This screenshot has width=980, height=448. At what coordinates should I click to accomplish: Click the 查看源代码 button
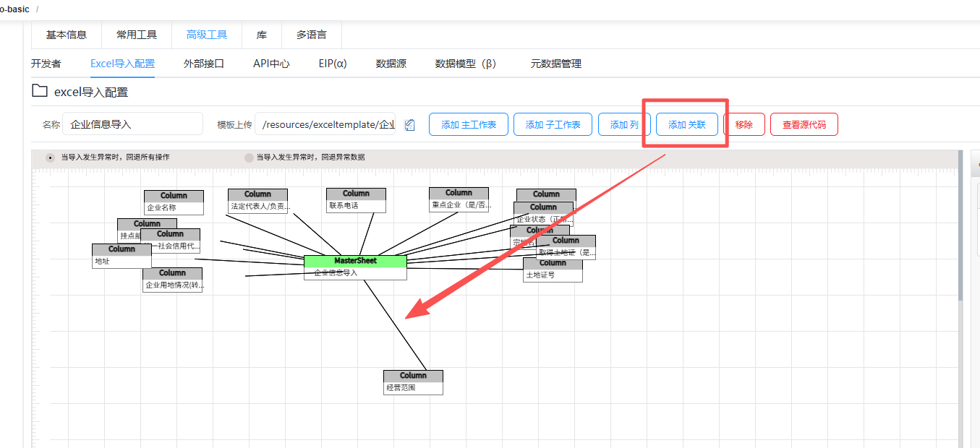[804, 124]
